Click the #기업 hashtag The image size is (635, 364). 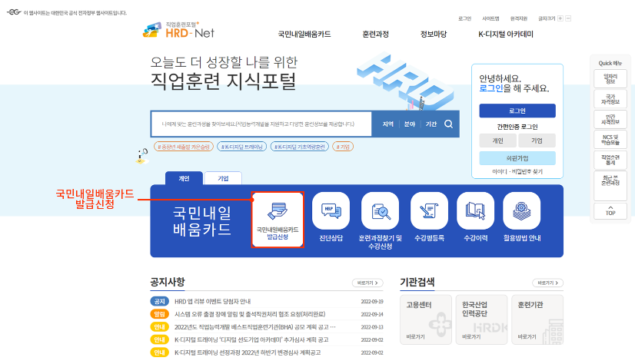pos(343,147)
